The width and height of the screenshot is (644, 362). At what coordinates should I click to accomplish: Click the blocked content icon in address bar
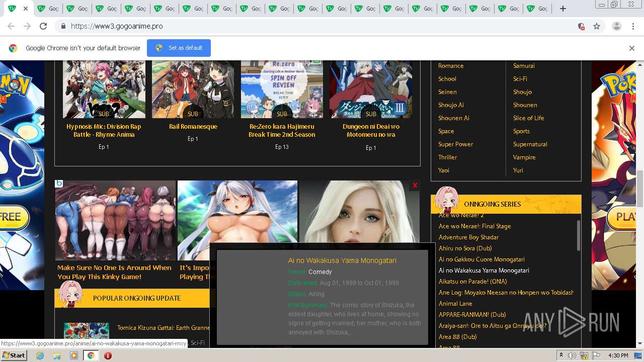coord(581,26)
